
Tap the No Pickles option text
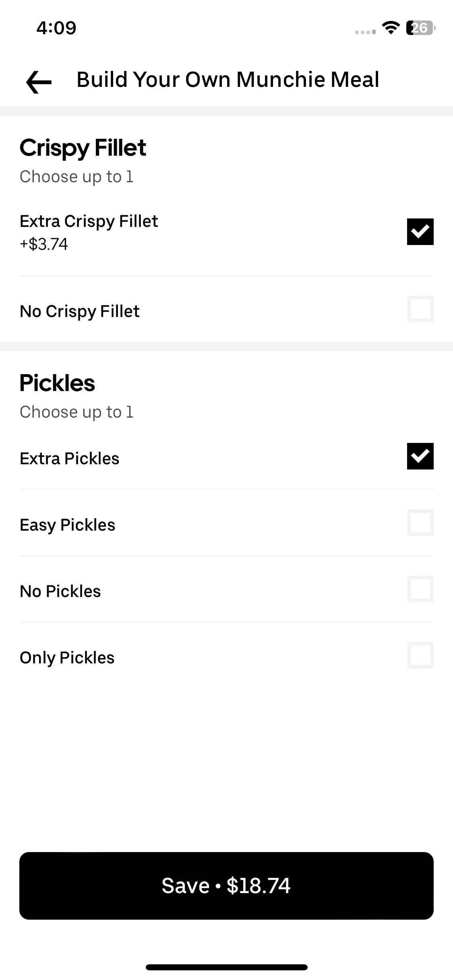[60, 591]
